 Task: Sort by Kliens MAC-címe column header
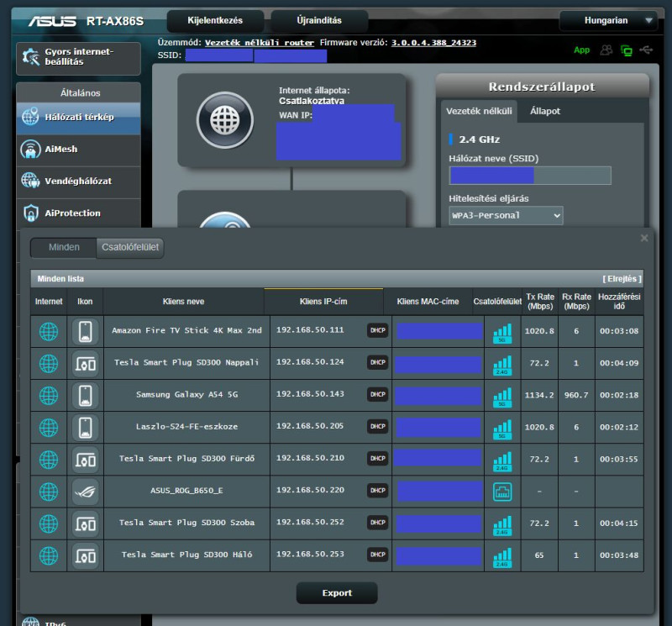[x=428, y=302]
